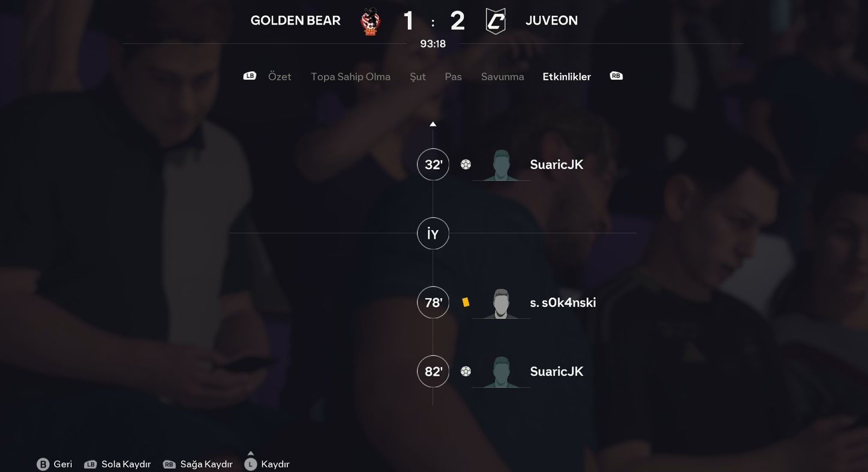Switch to Topa Sahip Olma tab

[350, 77]
